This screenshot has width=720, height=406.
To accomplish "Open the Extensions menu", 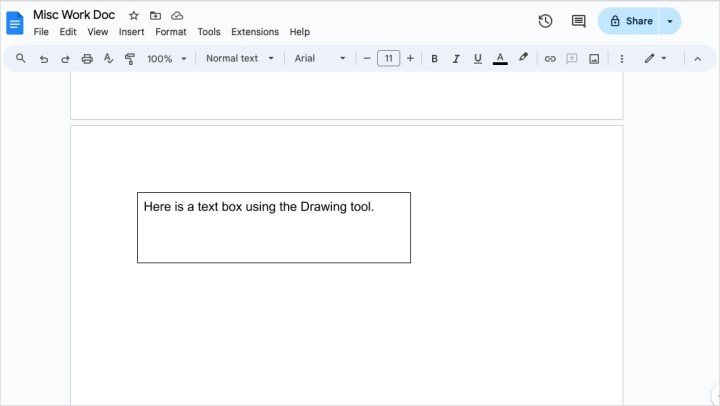I will tap(254, 32).
